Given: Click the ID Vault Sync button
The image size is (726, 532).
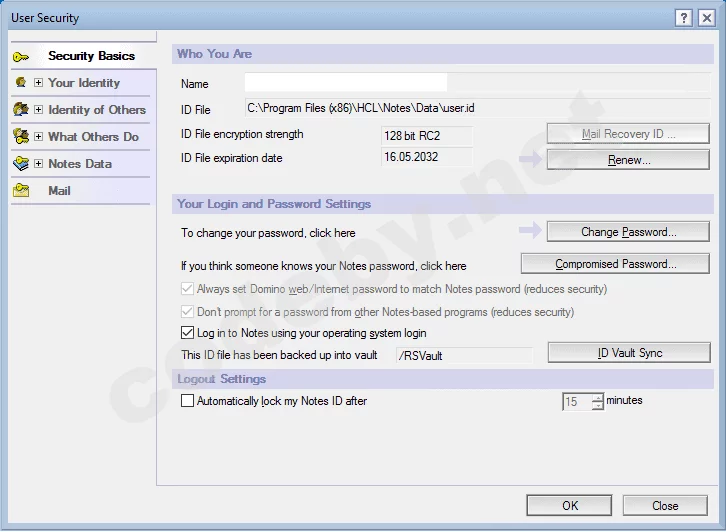Looking at the screenshot, I should point(629,353).
